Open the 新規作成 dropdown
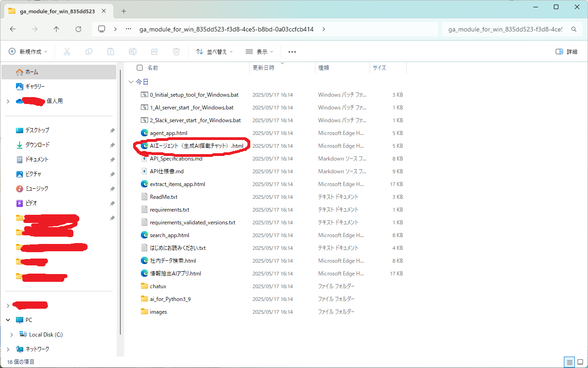The width and height of the screenshot is (588, 368). coord(28,52)
